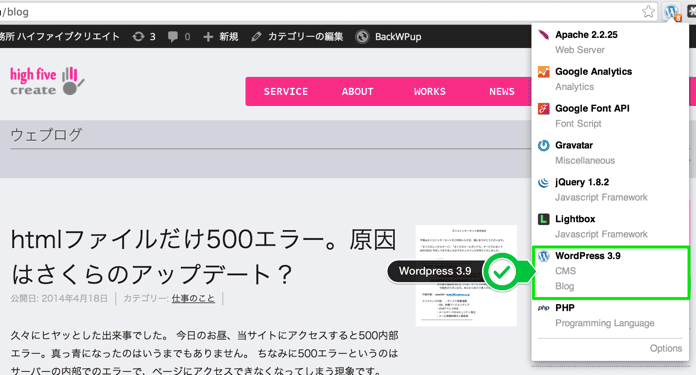Open the BackWPup admin bar menu
Viewport: 696px width, 375px height.
point(388,36)
